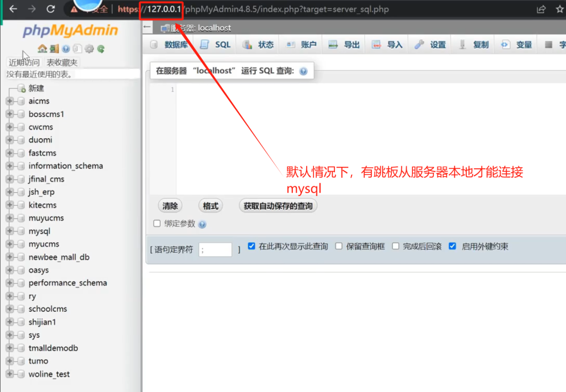Enable 保留查询框 checkbox
The height and width of the screenshot is (392, 566).
pos(339,246)
